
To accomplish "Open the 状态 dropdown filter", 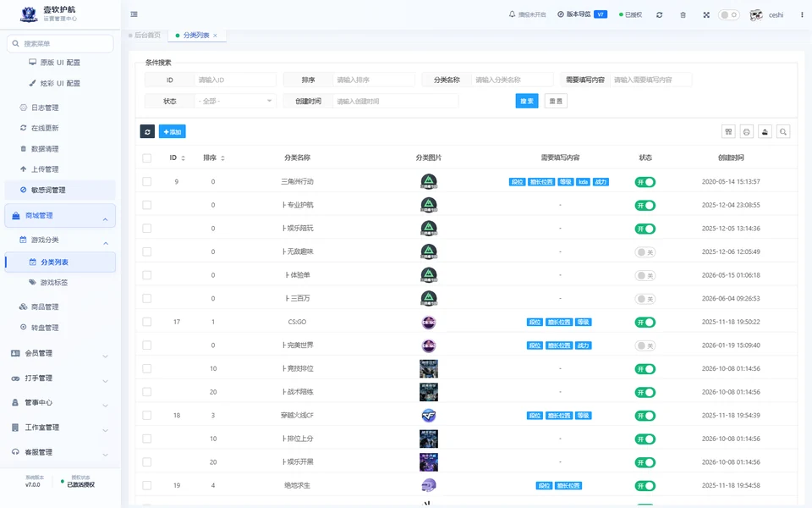I will click(235, 101).
